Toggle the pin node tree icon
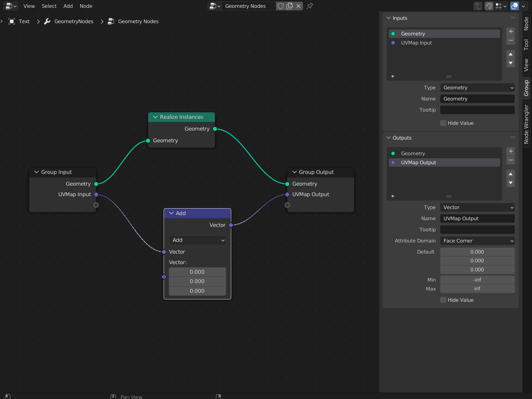The height and width of the screenshot is (399, 532). point(310,6)
